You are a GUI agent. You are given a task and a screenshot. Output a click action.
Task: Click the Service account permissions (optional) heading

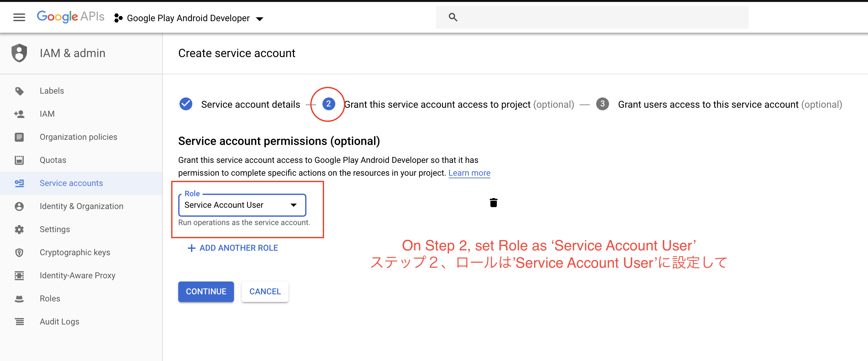pyautogui.click(x=279, y=141)
